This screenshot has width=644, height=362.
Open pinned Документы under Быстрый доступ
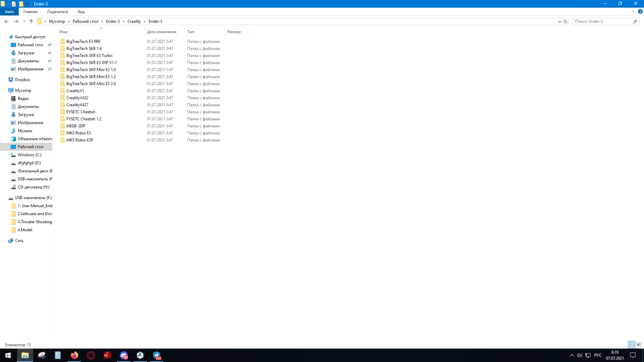pos(28,61)
